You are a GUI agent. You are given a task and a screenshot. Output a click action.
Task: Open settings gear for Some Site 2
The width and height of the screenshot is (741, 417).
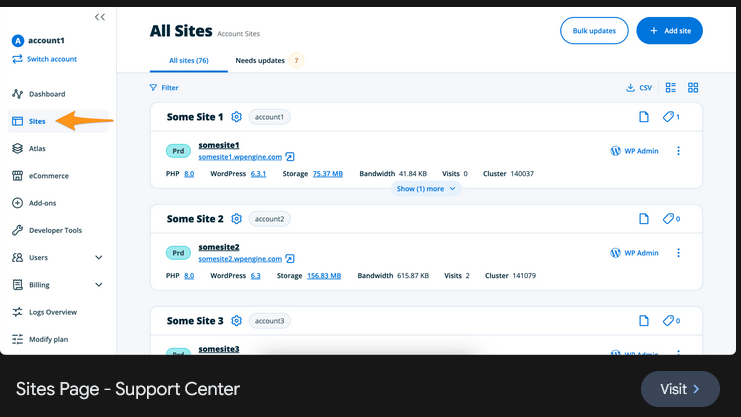click(x=236, y=219)
